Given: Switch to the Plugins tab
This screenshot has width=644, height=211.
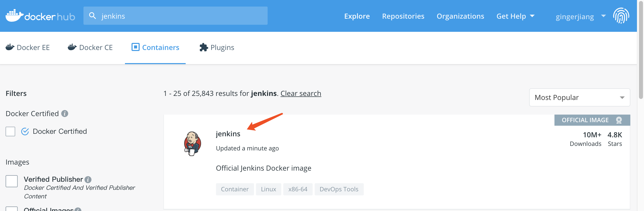Looking at the screenshot, I should click(x=217, y=47).
